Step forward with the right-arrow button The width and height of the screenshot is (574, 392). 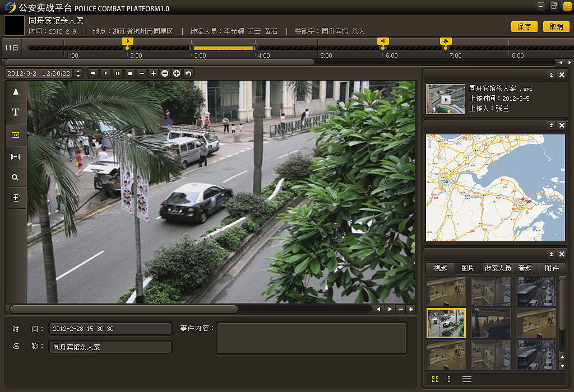point(94,73)
